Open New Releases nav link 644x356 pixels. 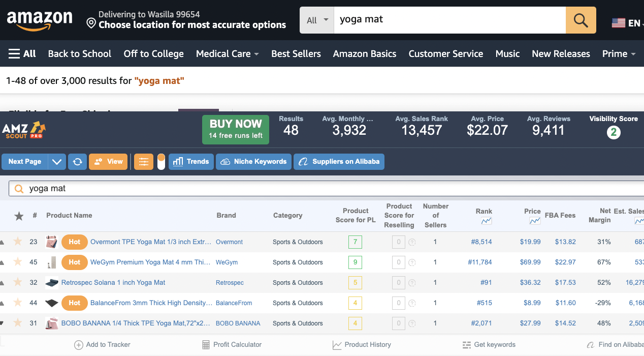(561, 53)
